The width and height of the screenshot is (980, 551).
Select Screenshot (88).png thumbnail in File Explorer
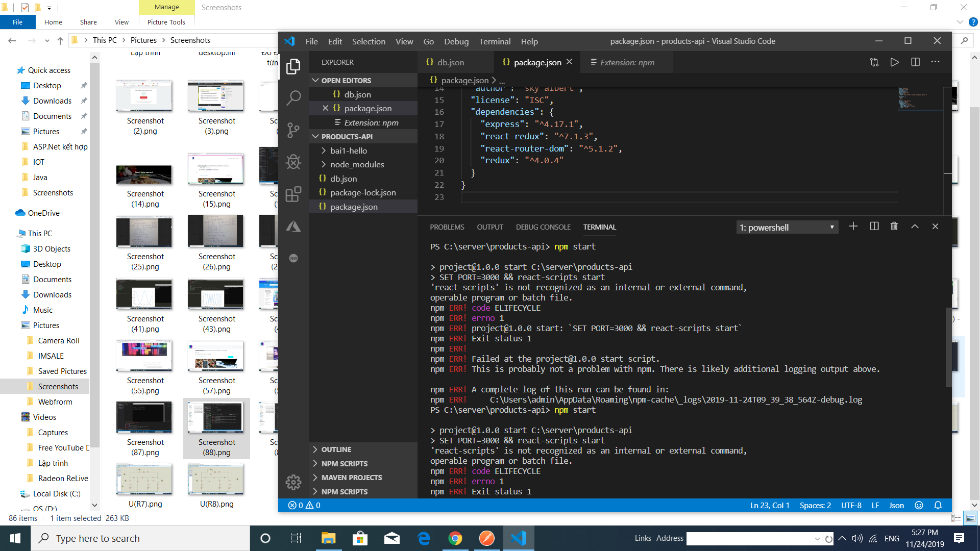216,429
